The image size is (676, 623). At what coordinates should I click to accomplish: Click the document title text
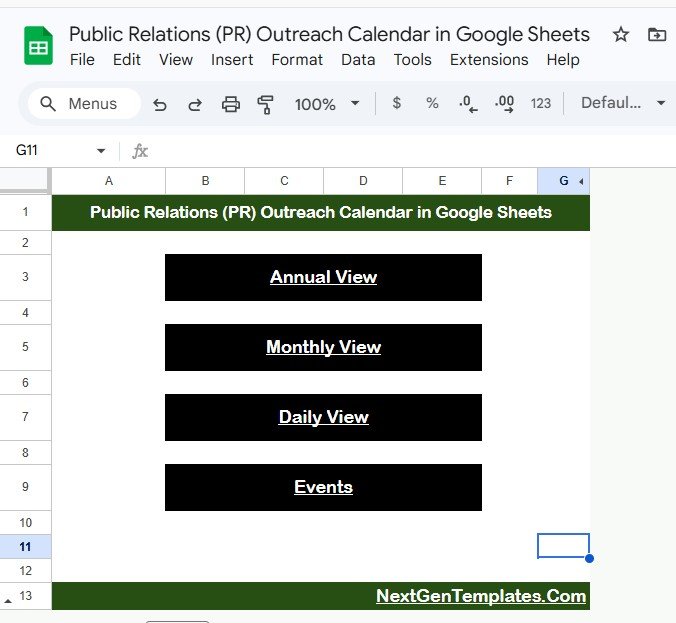329,34
